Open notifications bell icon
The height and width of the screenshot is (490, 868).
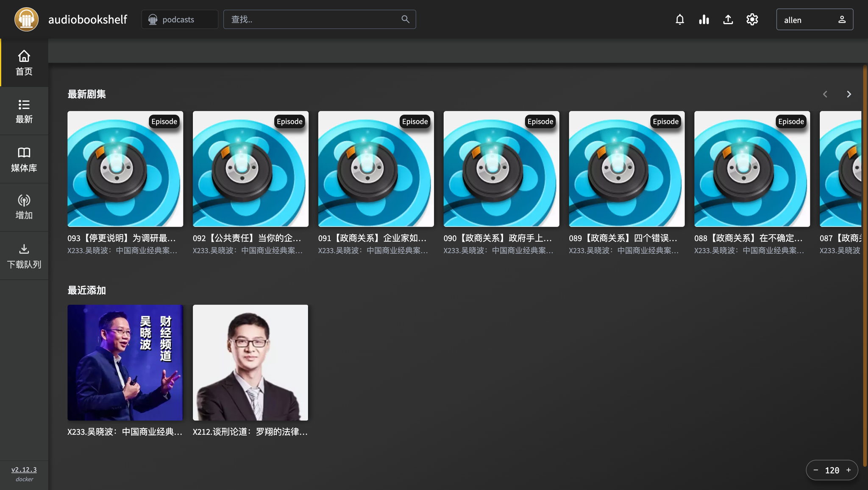(680, 20)
